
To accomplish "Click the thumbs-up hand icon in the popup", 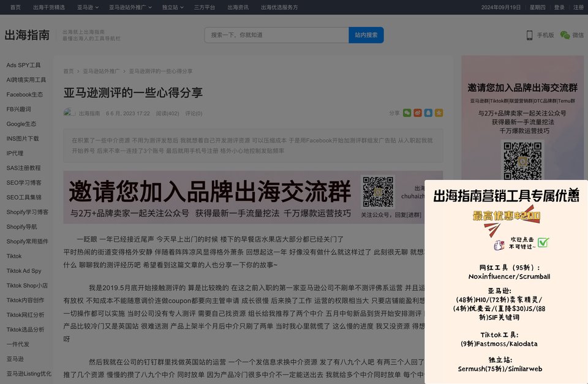I will (x=499, y=245).
